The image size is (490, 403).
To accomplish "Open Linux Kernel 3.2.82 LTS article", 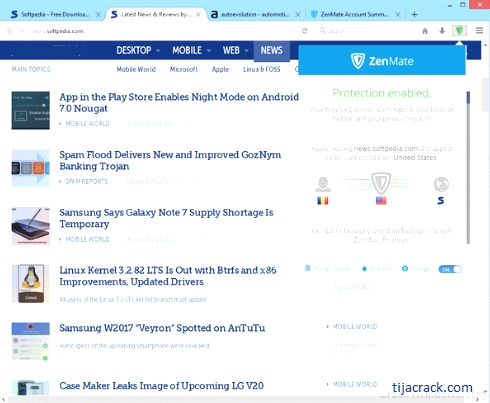I will click(168, 276).
